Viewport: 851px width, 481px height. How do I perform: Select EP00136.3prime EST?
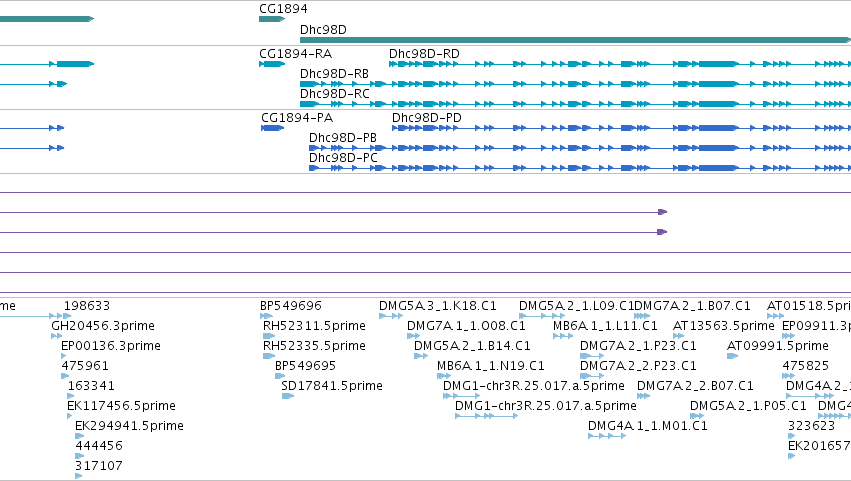pyautogui.click(x=63, y=356)
